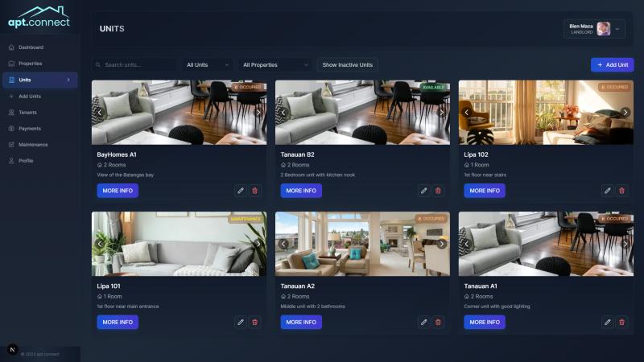Delete the Tanauan A2 unit
Screen dimensions: 644x362
pyautogui.click(x=438, y=323)
